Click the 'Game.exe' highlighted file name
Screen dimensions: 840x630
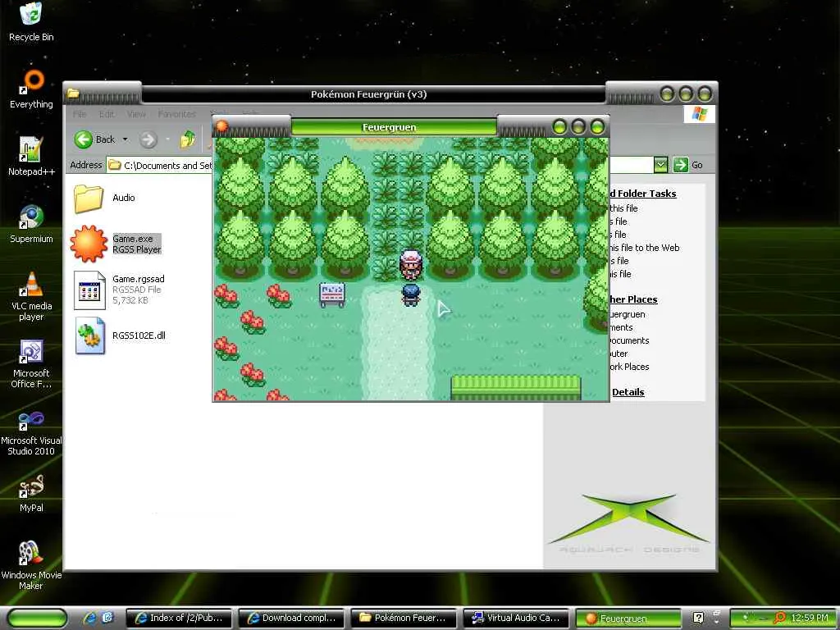tap(132, 239)
